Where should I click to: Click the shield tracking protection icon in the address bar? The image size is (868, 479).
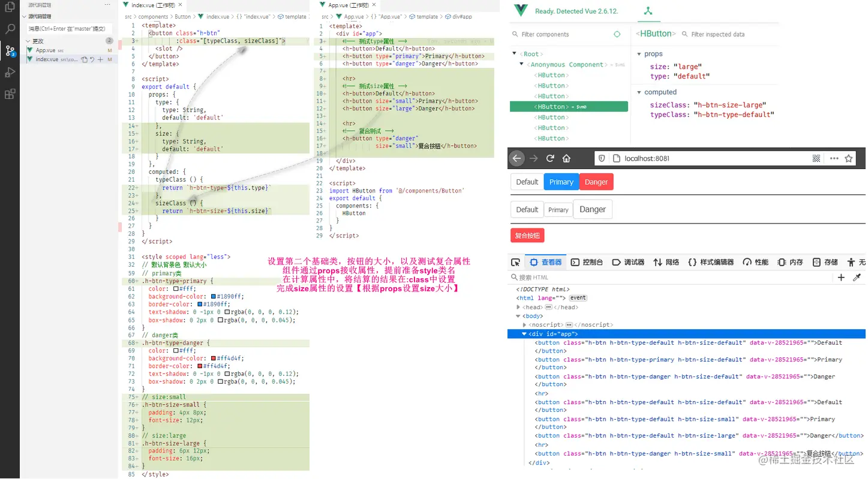[602, 158]
